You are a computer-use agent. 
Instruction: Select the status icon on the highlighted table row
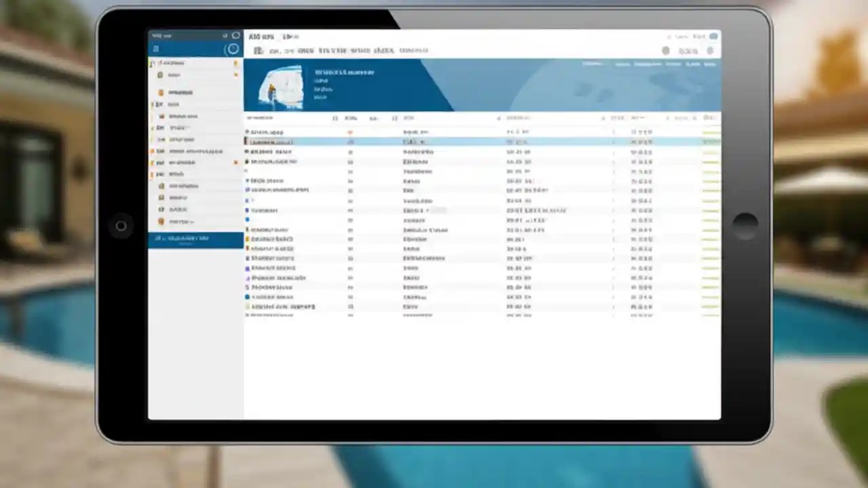coord(351,142)
